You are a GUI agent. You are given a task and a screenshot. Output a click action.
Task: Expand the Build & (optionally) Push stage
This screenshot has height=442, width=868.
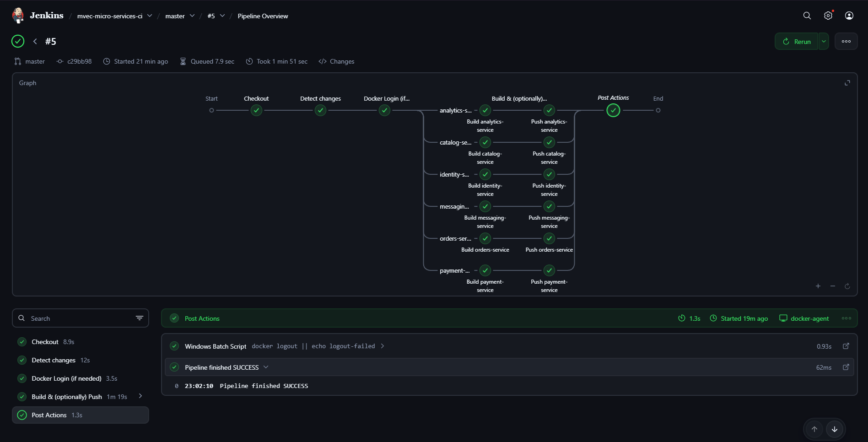[x=140, y=396]
